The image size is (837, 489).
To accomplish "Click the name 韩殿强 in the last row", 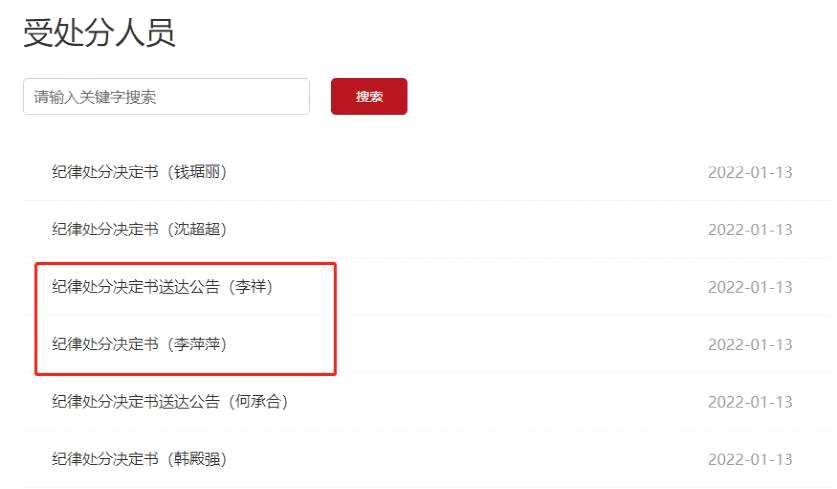I will [x=197, y=459].
